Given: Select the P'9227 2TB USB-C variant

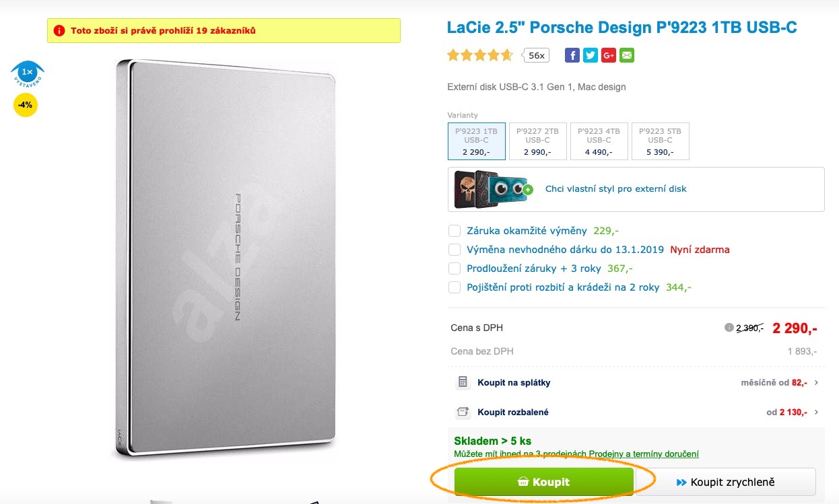Looking at the screenshot, I should click(537, 141).
